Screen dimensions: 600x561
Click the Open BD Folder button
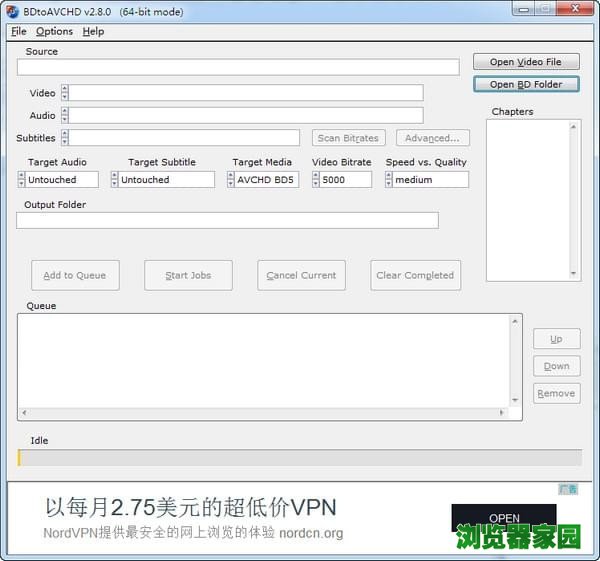526,84
